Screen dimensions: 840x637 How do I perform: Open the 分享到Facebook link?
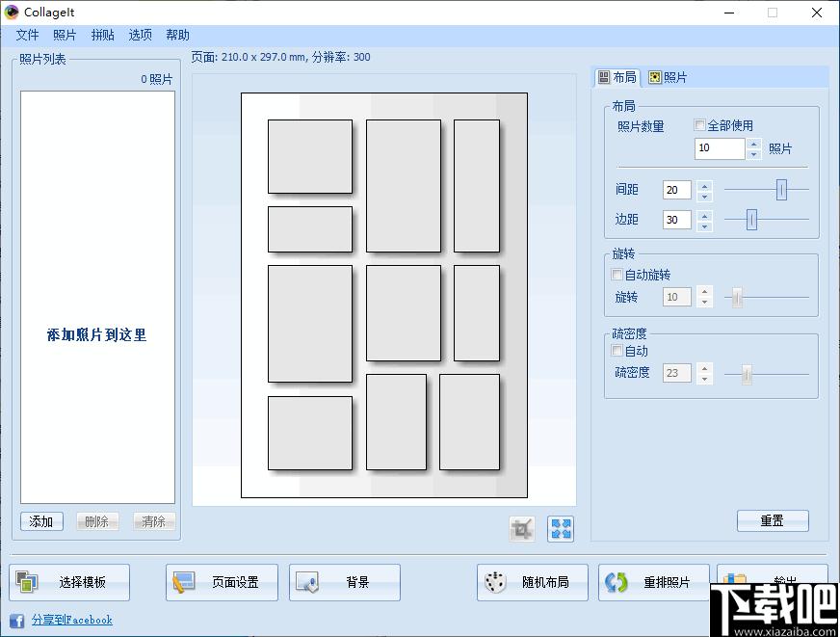pyautogui.click(x=72, y=621)
